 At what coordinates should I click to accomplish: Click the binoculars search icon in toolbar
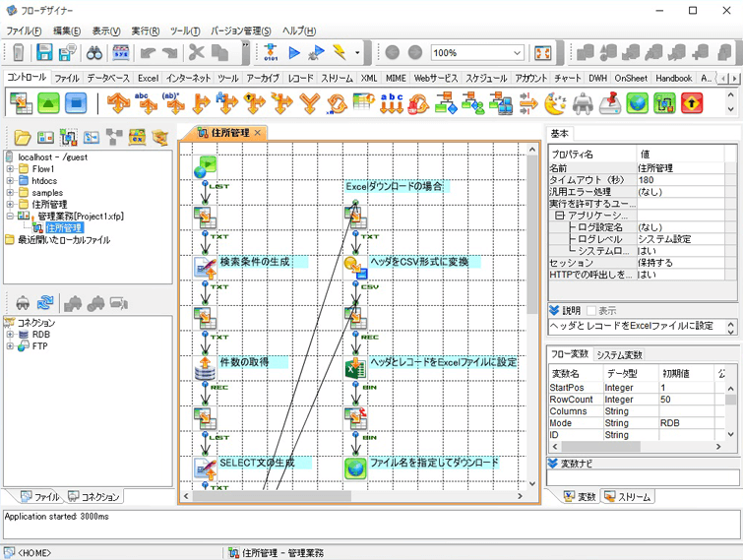click(94, 52)
